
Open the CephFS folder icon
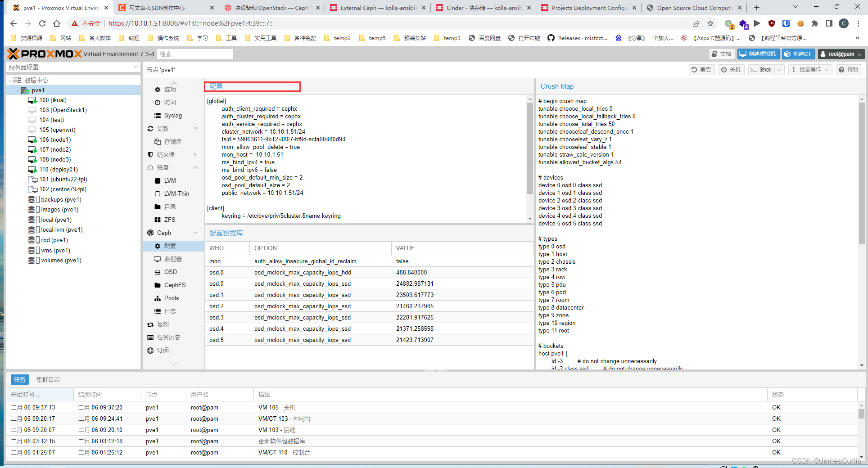point(158,285)
